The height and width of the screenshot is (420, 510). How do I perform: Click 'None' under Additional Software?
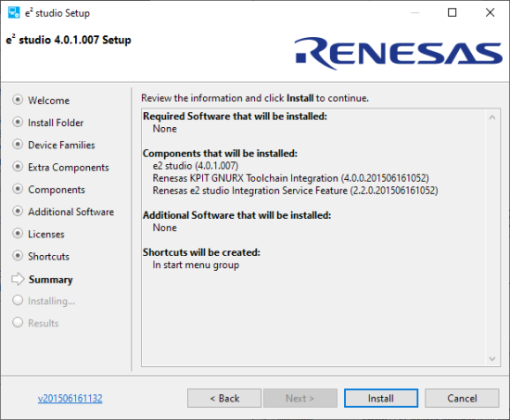point(164,227)
